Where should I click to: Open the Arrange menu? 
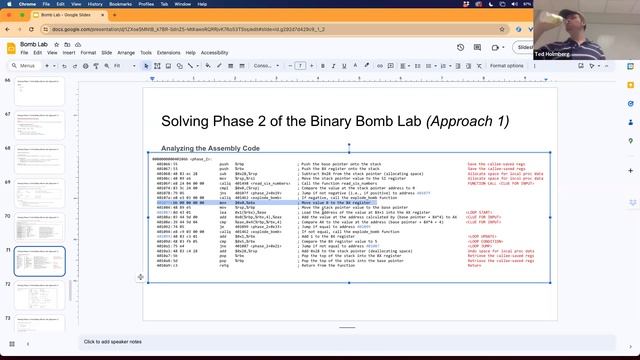[x=126, y=53]
